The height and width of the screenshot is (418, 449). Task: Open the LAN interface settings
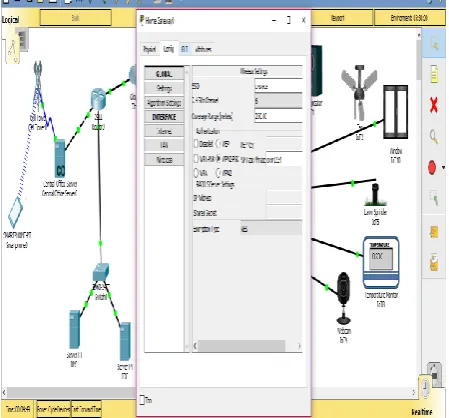coord(164,145)
